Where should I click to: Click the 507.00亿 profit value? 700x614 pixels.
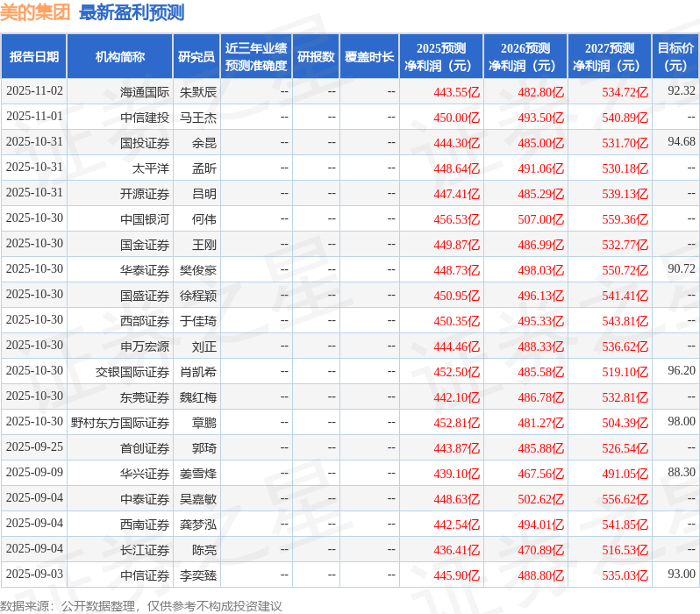(541, 219)
